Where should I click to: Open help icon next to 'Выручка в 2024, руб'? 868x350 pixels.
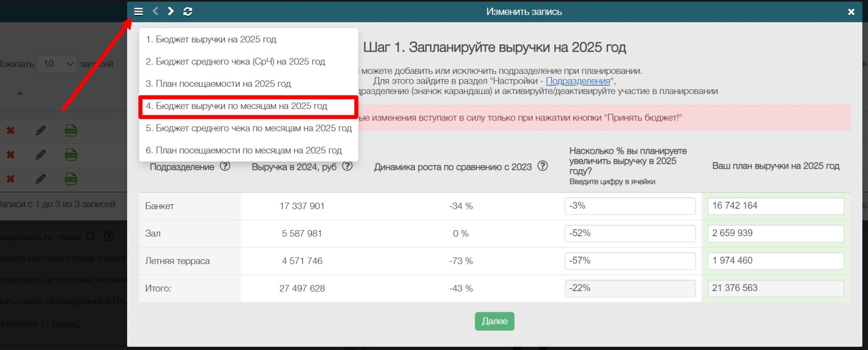coord(347,166)
